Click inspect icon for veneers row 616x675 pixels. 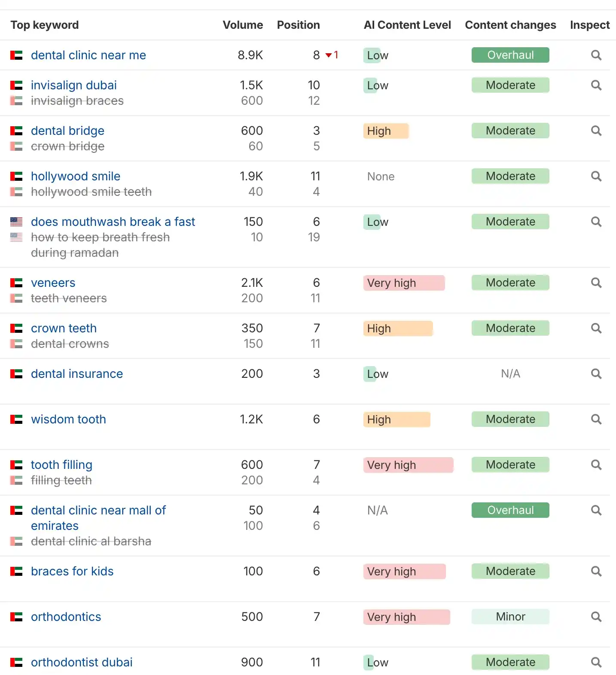coord(596,283)
